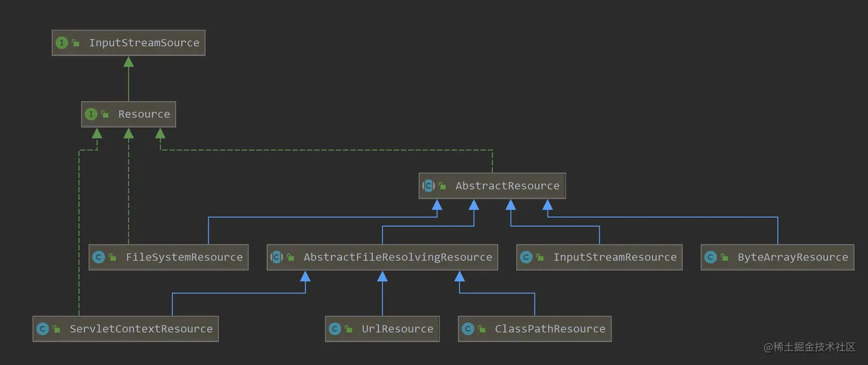This screenshot has height=365, width=868.
Task: Select the Resource interface node
Action: [129, 114]
